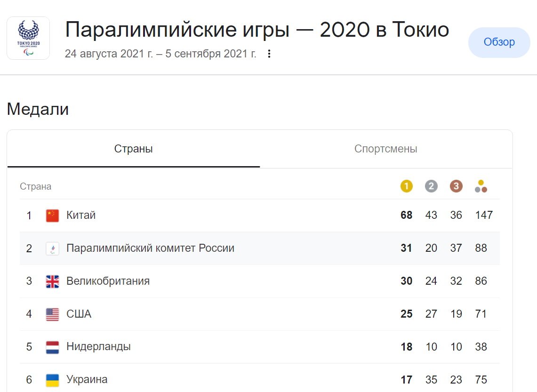537x392 pixels.
Task: Click the bronze medal column icon
Action: [x=456, y=186]
